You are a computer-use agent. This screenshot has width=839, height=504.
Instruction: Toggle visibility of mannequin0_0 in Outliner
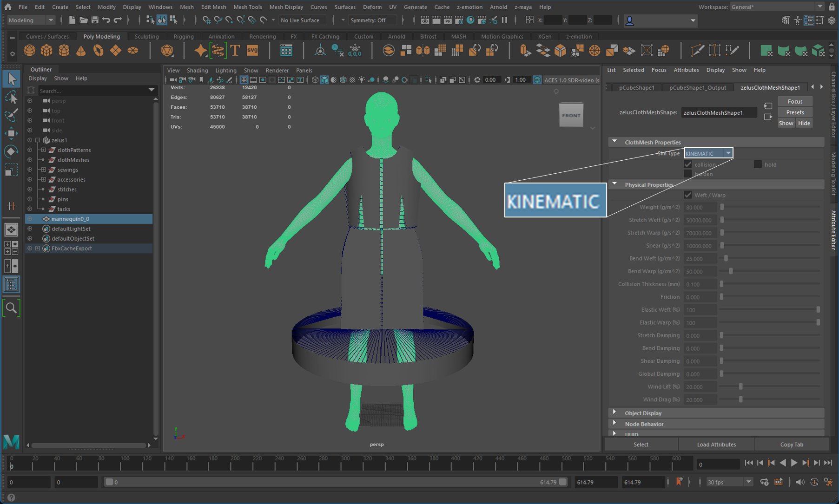point(30,219)
